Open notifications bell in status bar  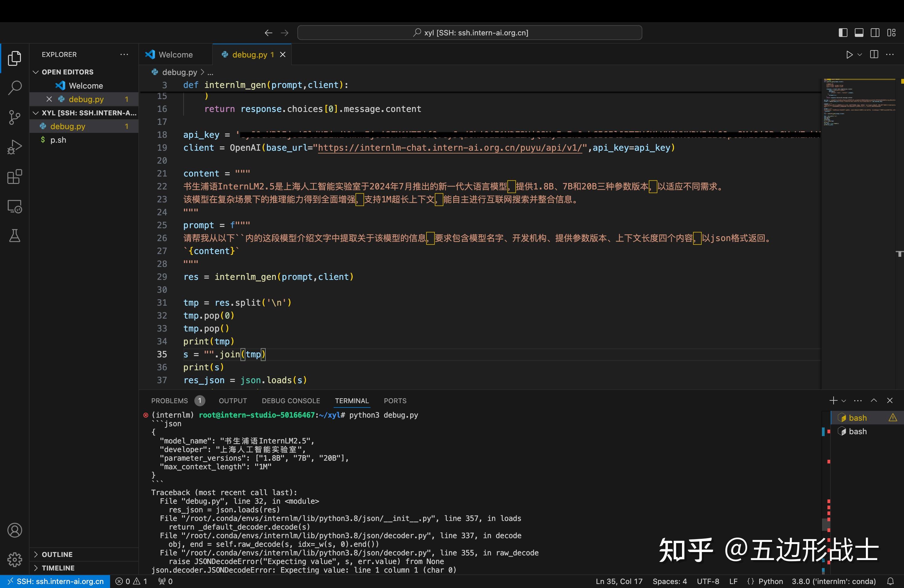tap(890, 581)
